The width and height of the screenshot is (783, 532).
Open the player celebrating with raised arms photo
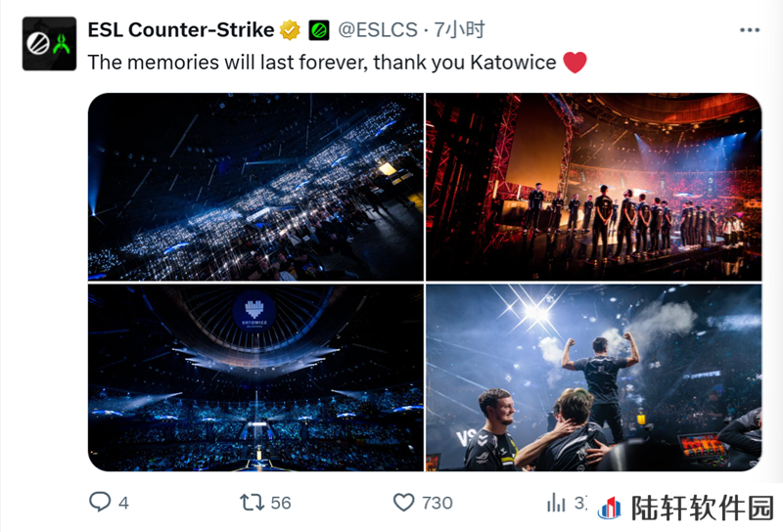(594, 377)
